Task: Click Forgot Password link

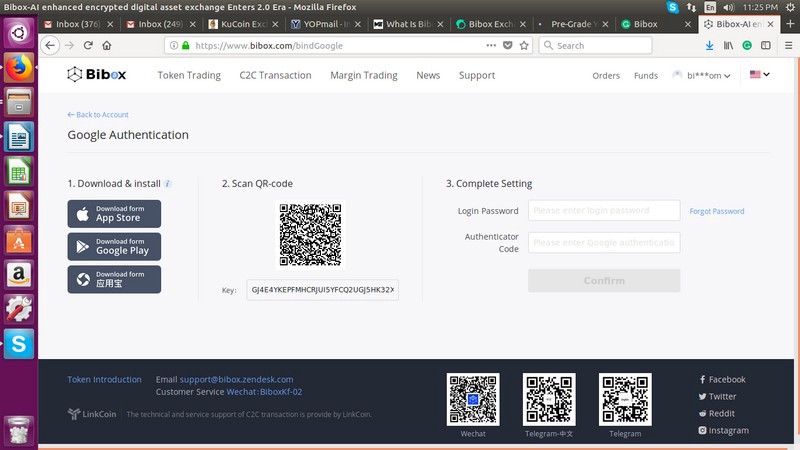Action: 716,211
